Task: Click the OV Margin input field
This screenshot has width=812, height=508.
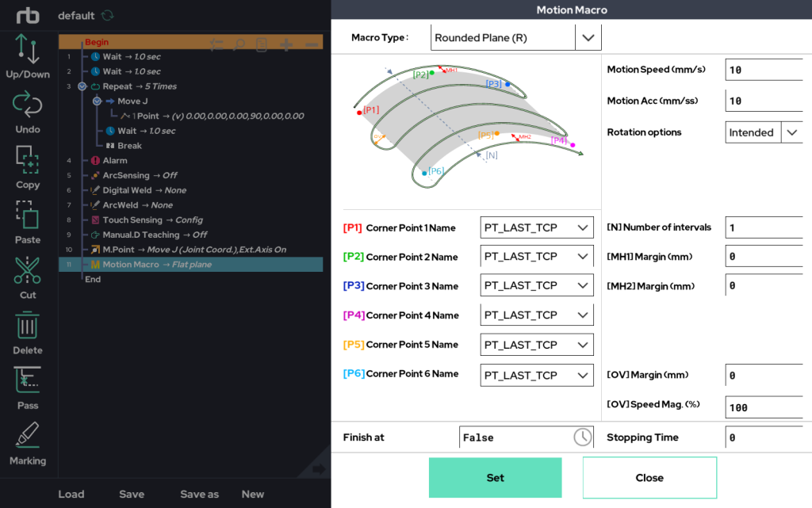Action: (764, 376)
